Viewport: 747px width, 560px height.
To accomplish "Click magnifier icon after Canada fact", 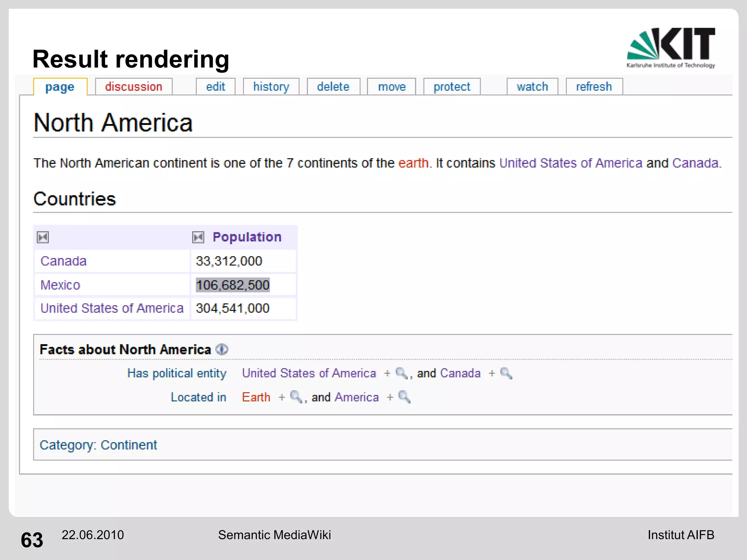I will click(x=506, y=373).
